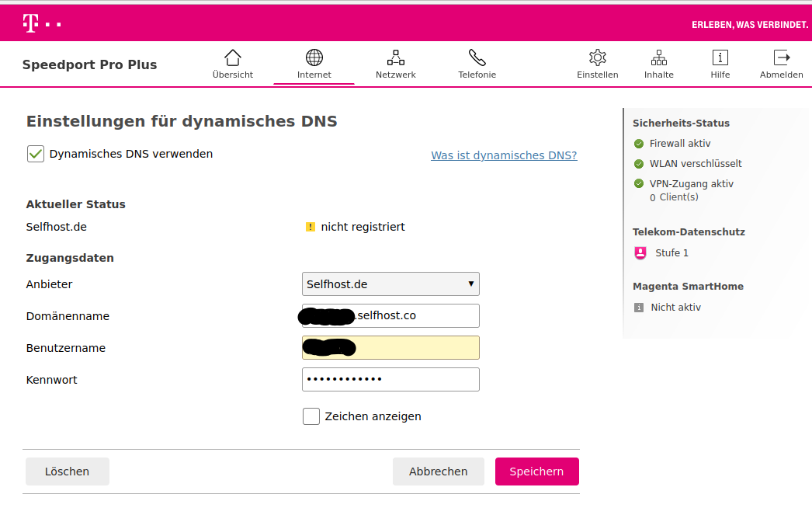Viewport: 812px width, 515px height.
Task: Focus the Kennwort password field
Action: point(390,379)
